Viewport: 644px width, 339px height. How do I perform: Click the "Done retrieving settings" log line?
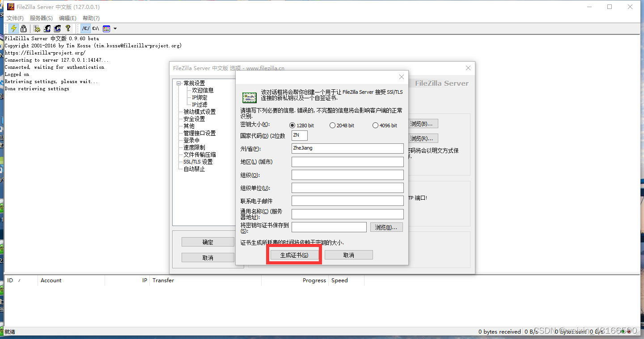(x=37, y=88)
